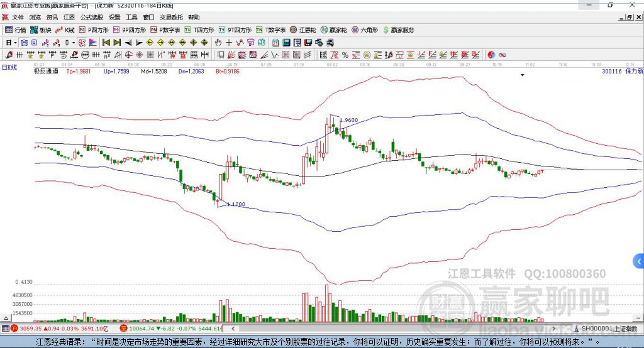Select the percent retracement tool

pos(345,55)
